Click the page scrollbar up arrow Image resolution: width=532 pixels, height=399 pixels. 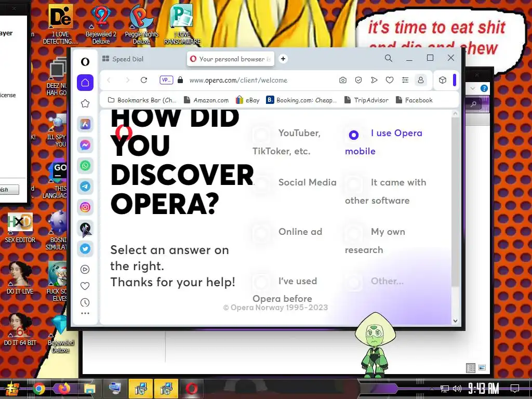pos(455,114)
